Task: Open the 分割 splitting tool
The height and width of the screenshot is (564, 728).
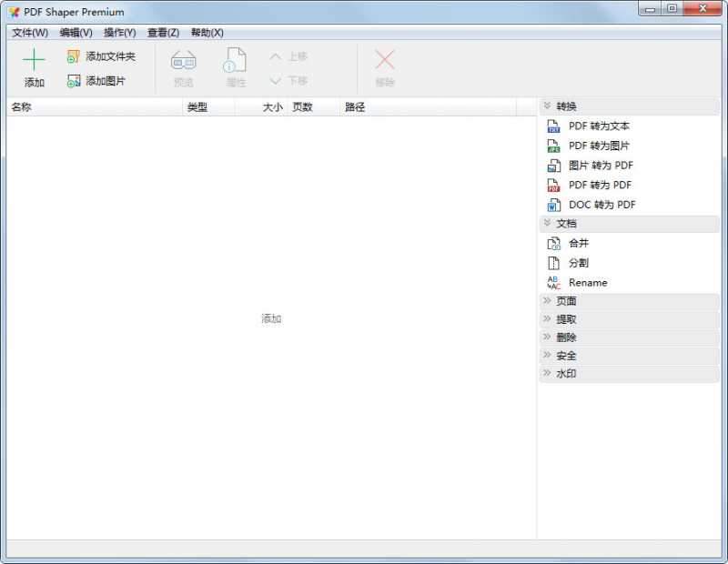Action: tap(581, 263)
